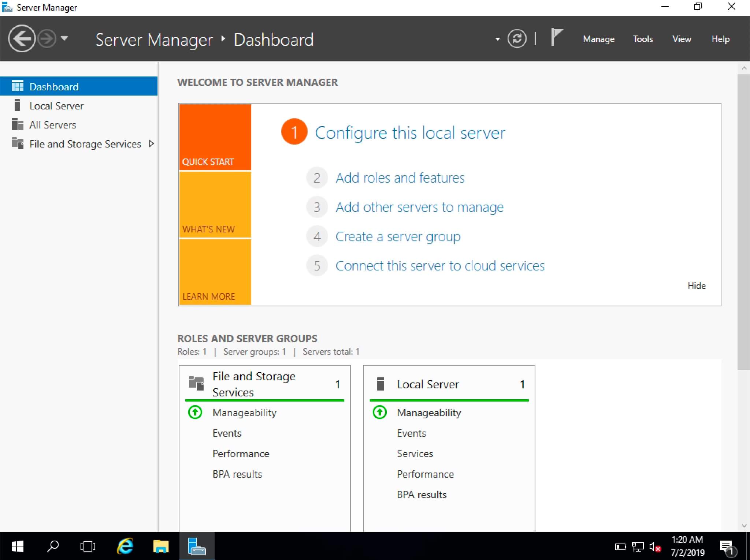Click Configure this local server link
Screen dimensions: 750x560
(x=410, y=132)
